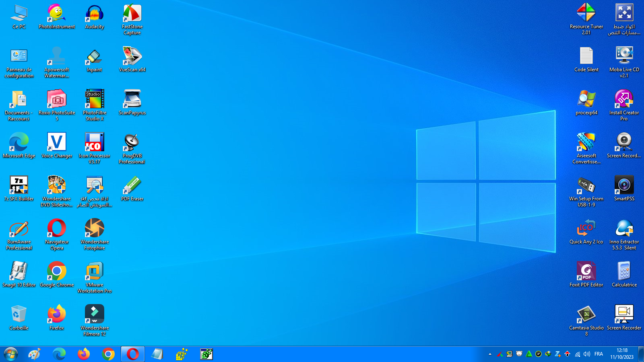Select Icon Processor V3.17 shortcut
Screen dimensions: 644x362
(x=95, y=149)
